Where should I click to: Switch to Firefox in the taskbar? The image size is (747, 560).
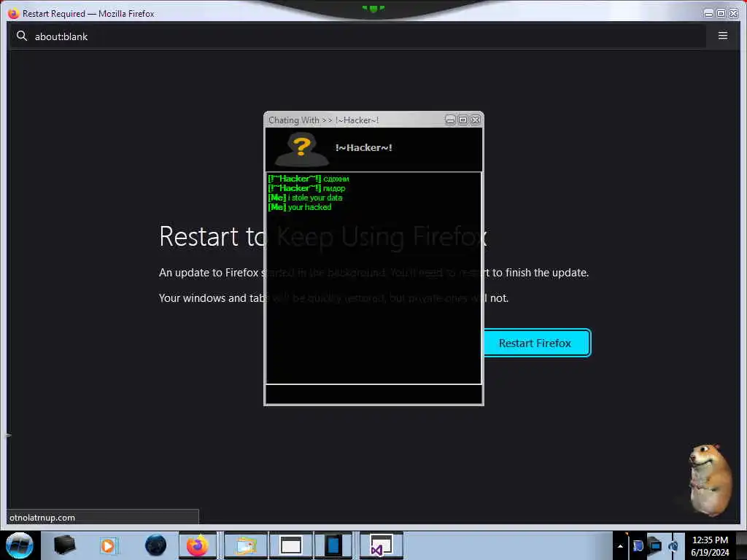197,545
